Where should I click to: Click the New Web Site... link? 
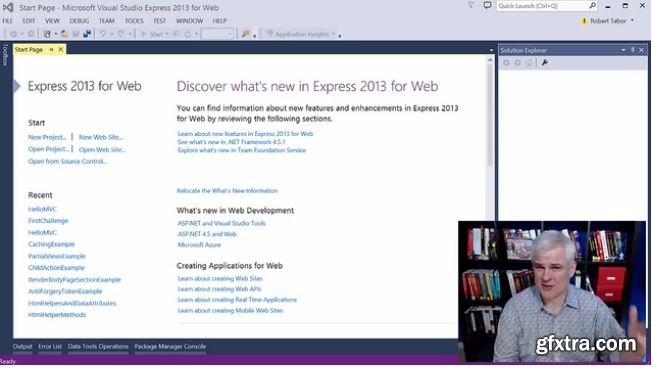[x=101, y=137]
